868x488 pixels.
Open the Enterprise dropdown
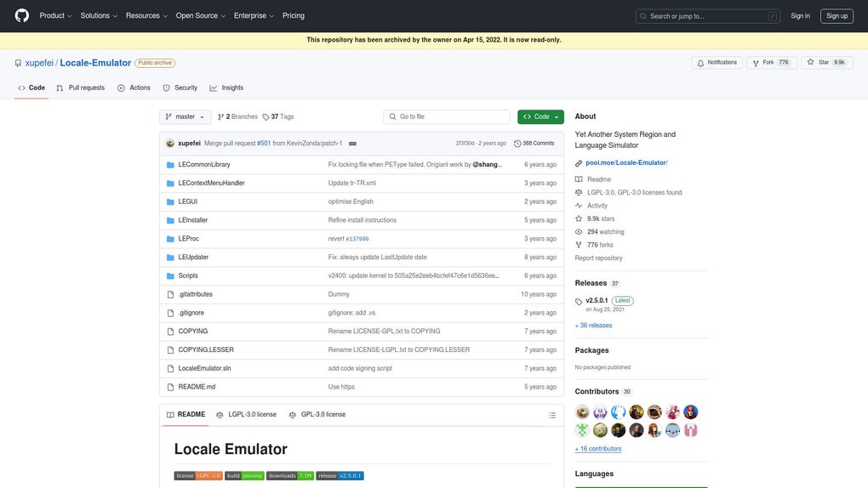point(254,15)
